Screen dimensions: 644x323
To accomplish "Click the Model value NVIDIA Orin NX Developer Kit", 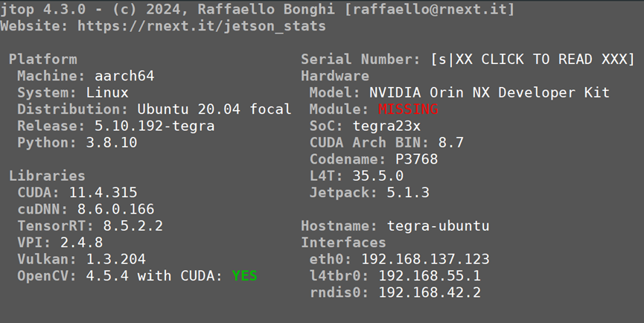I will (x=489, y=92).
